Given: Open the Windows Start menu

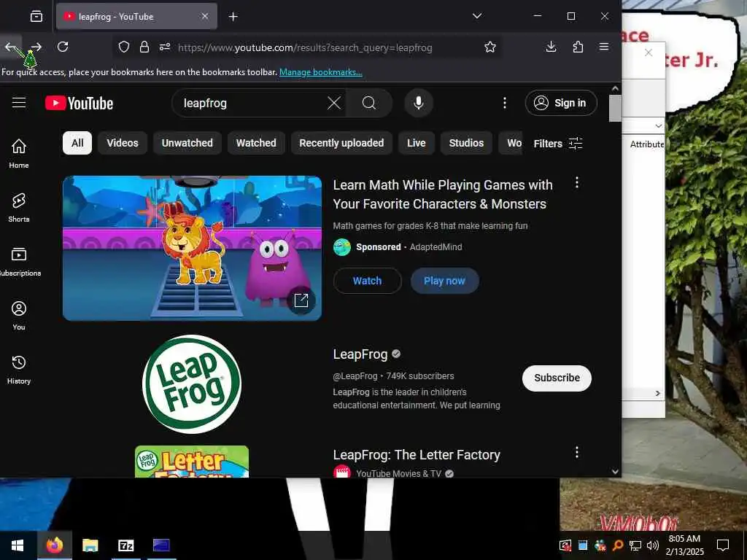Looking at the screenshot, I should [18, 545].
